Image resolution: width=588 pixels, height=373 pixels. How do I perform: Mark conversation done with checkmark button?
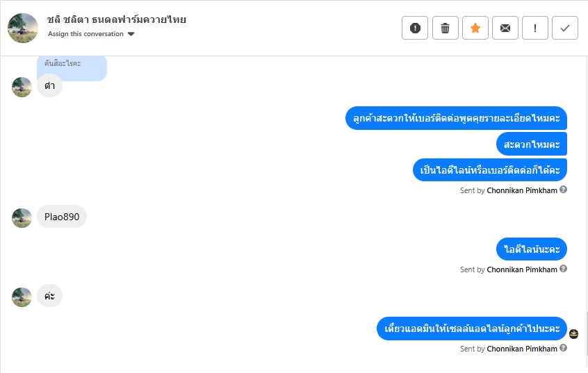coord(565,28)
